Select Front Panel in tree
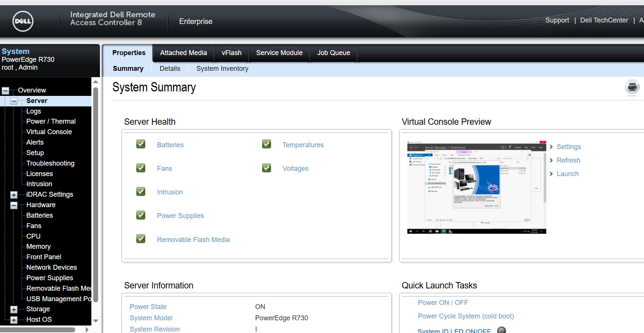This screenshot has height=333, width=644. pyautogui.click(x=43, y=257)
